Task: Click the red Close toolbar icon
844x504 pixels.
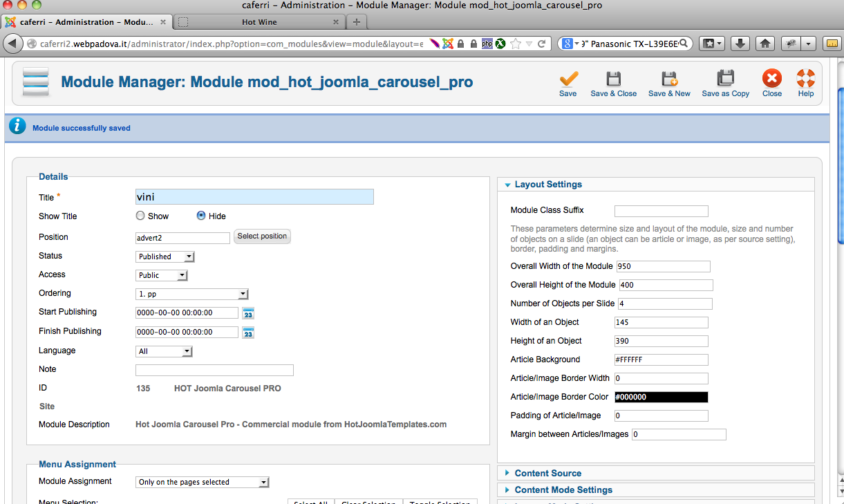Action: click(x=772, y=78)
